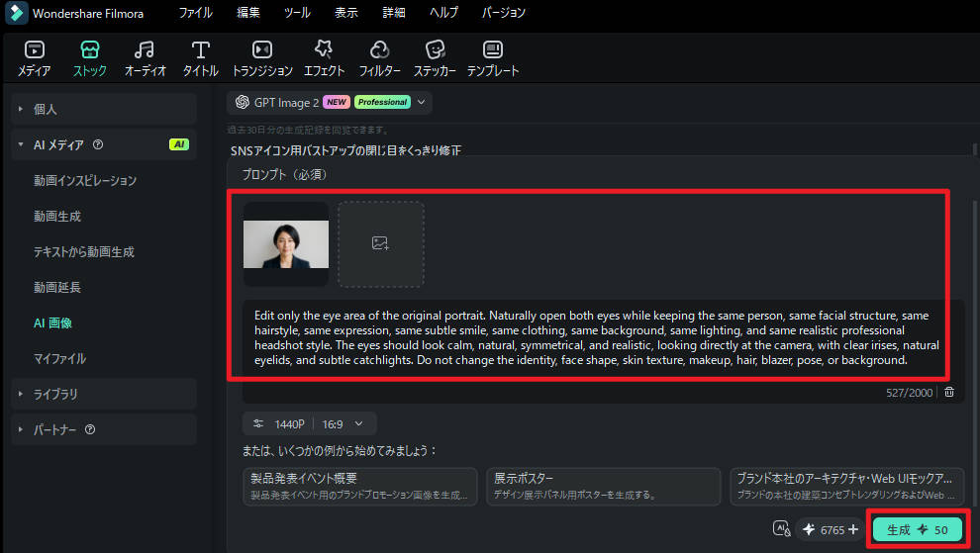Select マイファイル in sidebar
980x553 pixels.
click(x=60, y=359)
